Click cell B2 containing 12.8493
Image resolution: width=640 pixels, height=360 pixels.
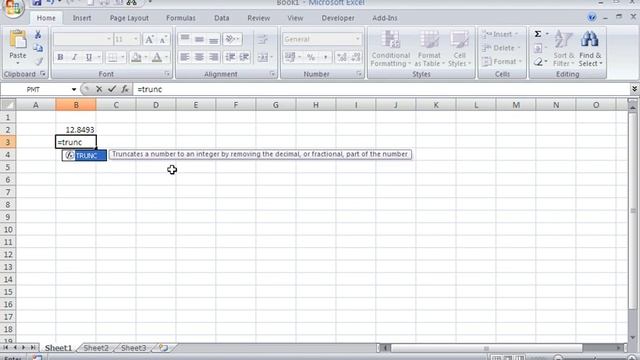[x=76, y=130]
